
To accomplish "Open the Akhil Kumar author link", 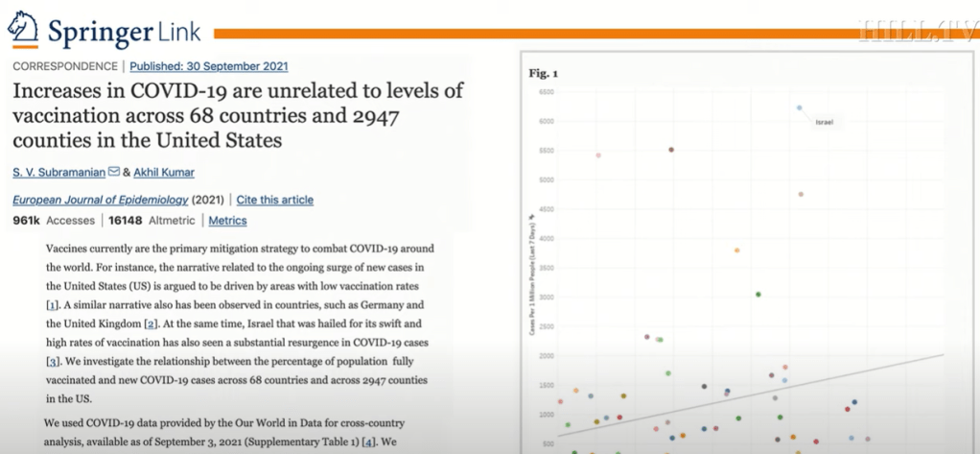I will (x=163, y=173).
